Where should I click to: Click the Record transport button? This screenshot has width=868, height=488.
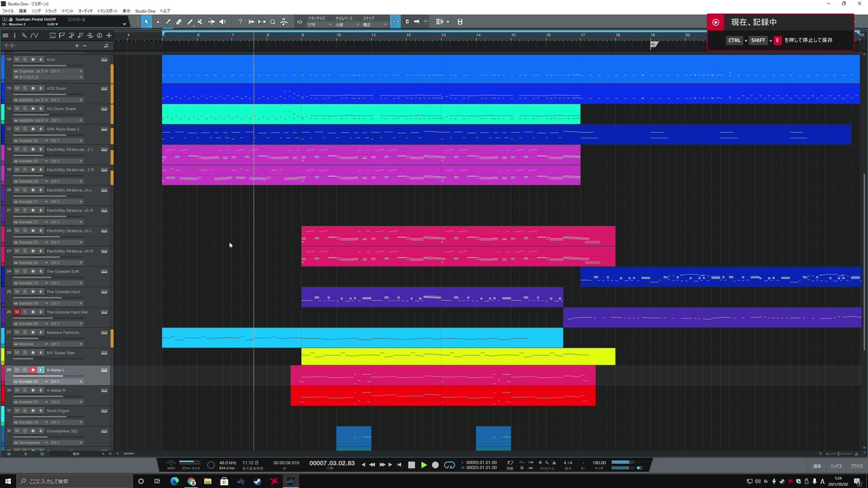point(435,465)
